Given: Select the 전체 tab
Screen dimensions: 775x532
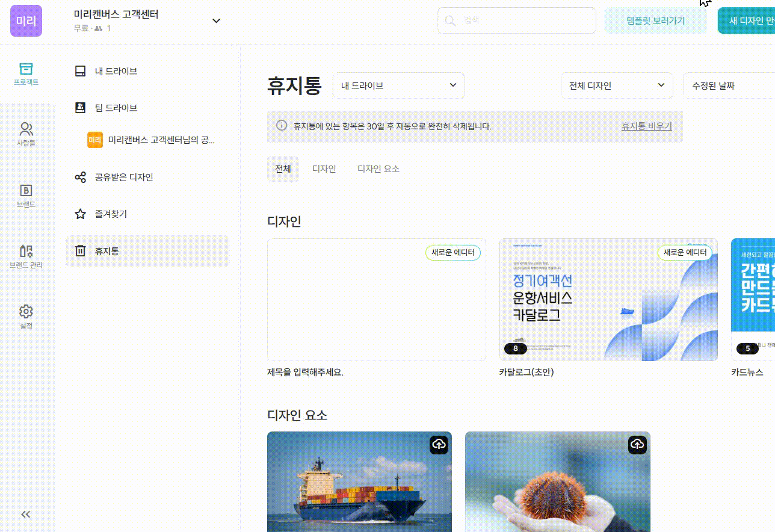Looking at the screenshot, I should coord(283,169).
